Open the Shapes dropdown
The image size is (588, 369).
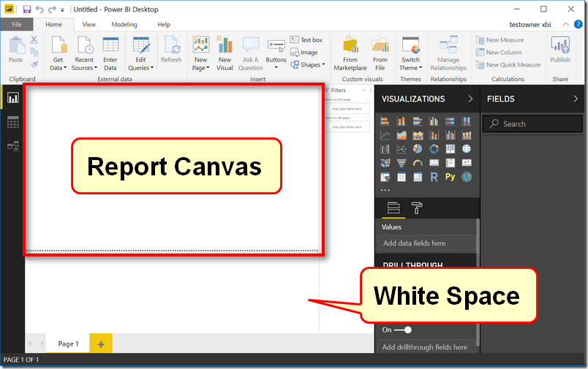[307, 65]
